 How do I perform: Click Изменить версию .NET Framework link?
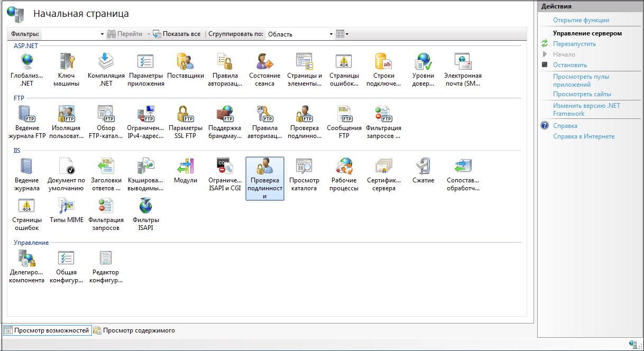click(x=587, y=109)
